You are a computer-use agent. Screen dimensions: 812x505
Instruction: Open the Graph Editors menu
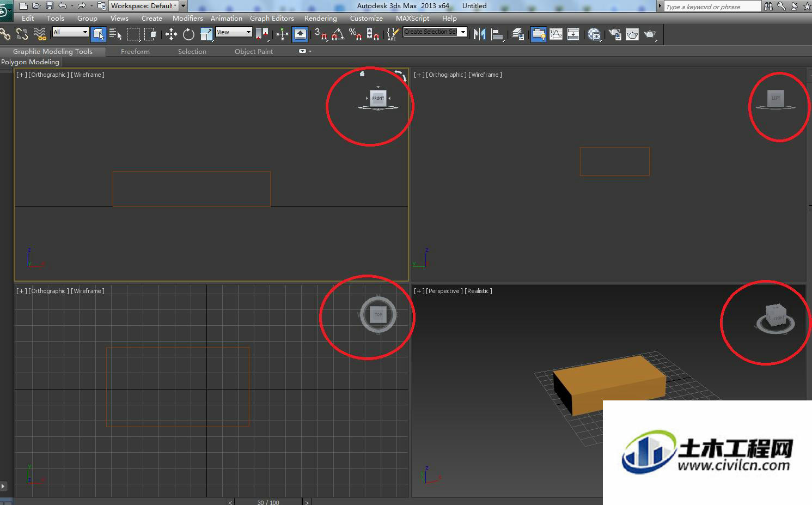click(x=272, y=18)
